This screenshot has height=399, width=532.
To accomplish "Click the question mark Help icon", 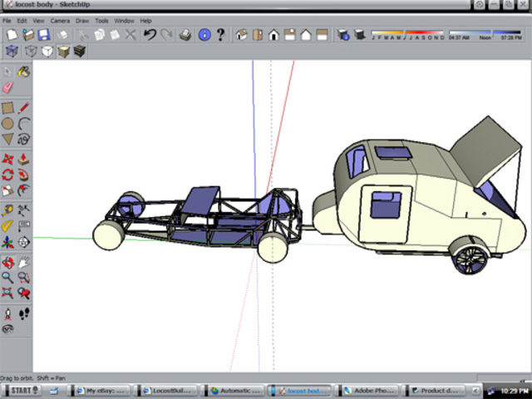I will click(221, 35).
